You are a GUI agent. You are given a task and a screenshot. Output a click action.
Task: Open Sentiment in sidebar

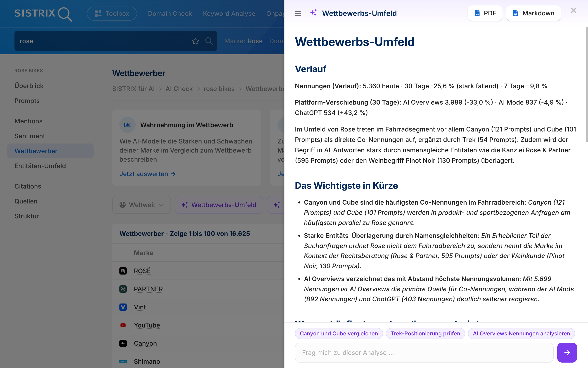(30, 136)
